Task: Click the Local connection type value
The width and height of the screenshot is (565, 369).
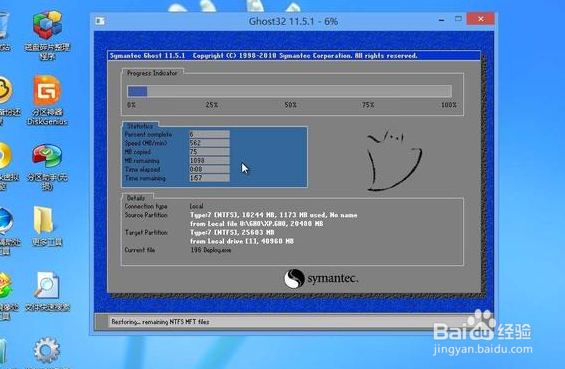Action: coord(197,206)
